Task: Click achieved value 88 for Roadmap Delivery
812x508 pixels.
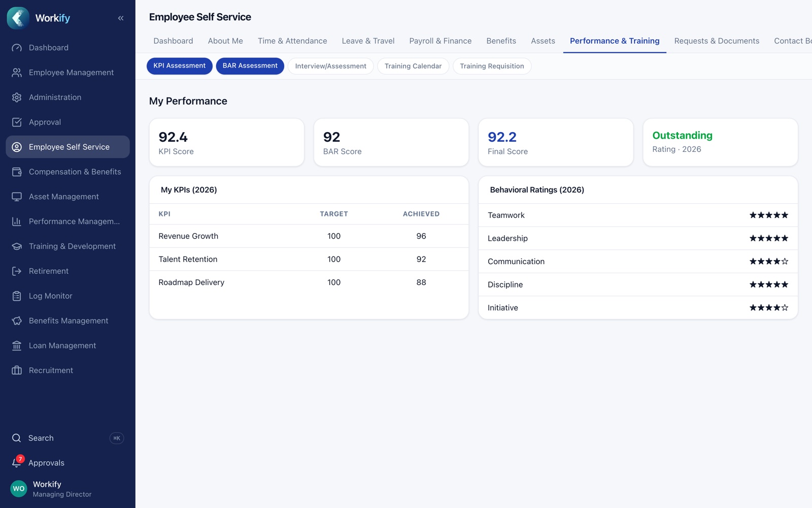Action: [x=421, y=282]
